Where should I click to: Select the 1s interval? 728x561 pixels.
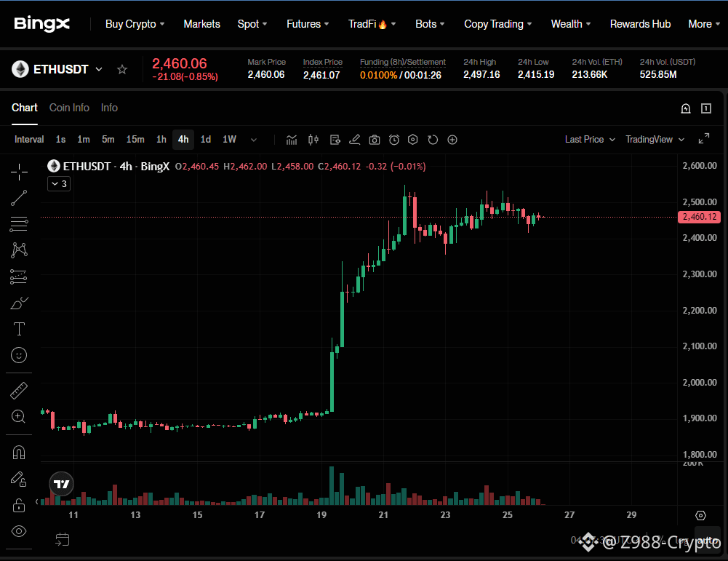pyautogui.click(x=61, y=139)
